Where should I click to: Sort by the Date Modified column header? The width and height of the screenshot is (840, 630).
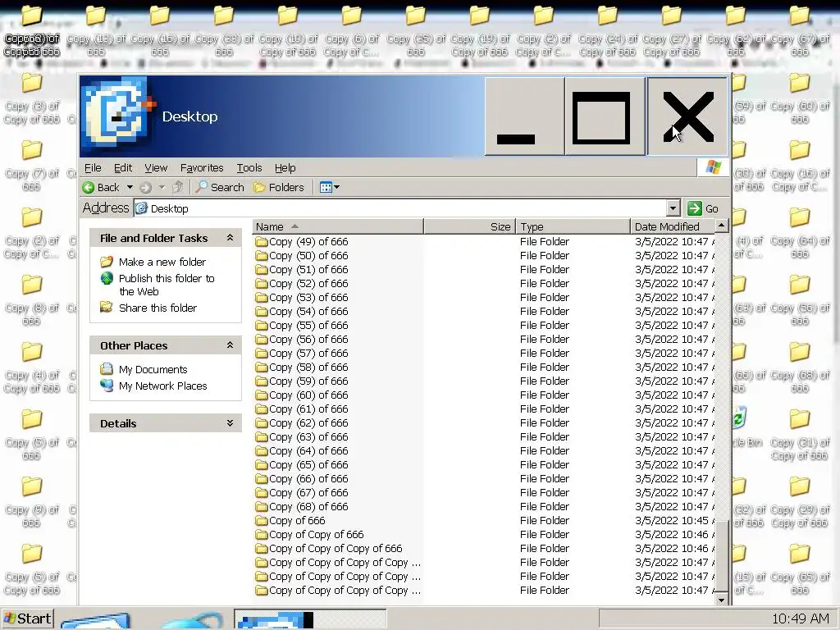tap(673, 226)
